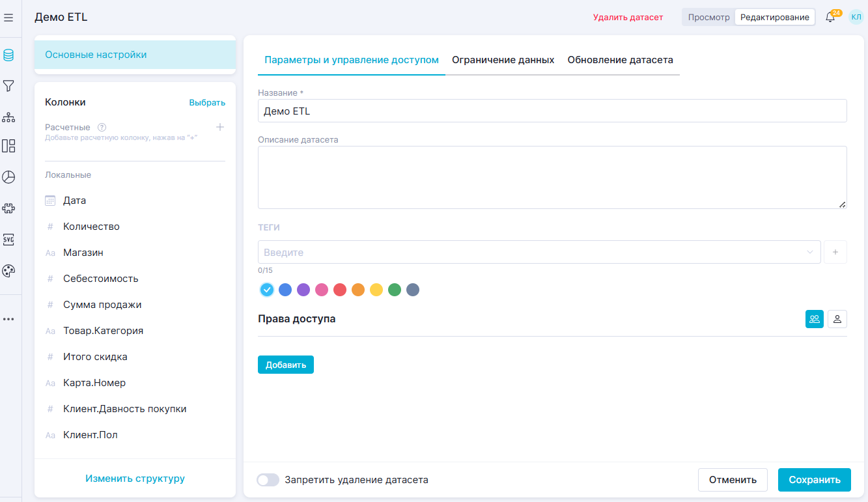Image resolution: width=868 pixels, height=502 pixels.
Task: Click the 'Изменить структуру' link
Action: pos(135,479)
